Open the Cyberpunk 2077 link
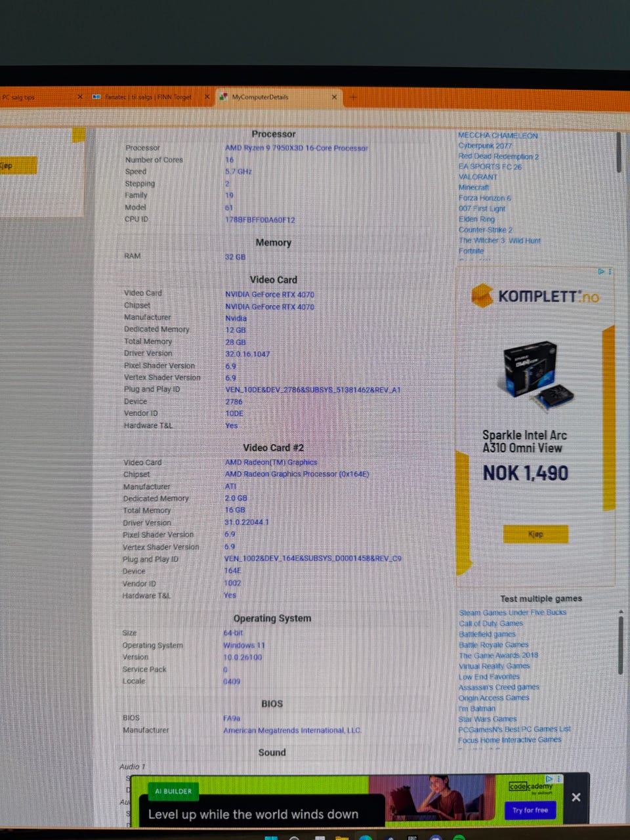630x840 pixels. coord(485,146)
